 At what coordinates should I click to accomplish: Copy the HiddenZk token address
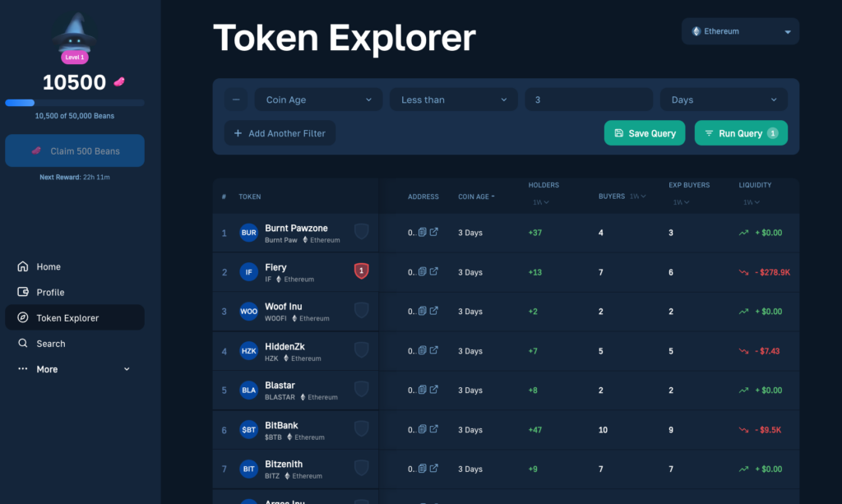[423, 350]
